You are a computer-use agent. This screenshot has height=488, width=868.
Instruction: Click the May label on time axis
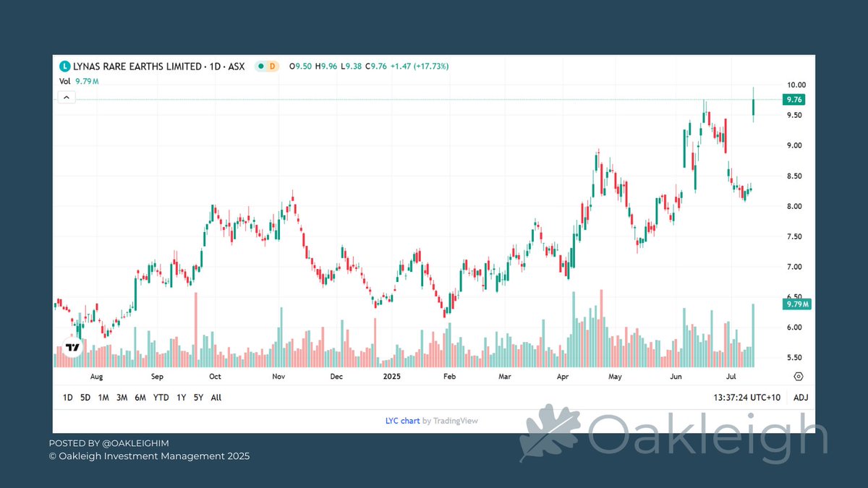(x=616, y=377)
